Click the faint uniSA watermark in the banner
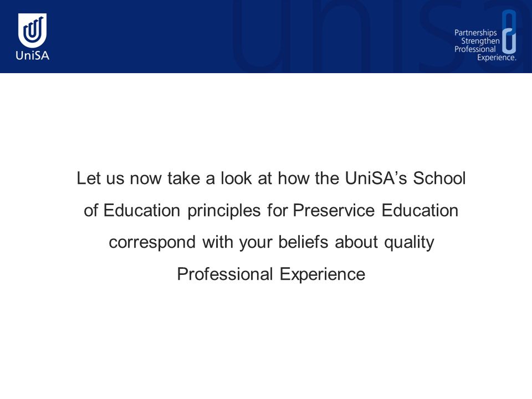 380,35
